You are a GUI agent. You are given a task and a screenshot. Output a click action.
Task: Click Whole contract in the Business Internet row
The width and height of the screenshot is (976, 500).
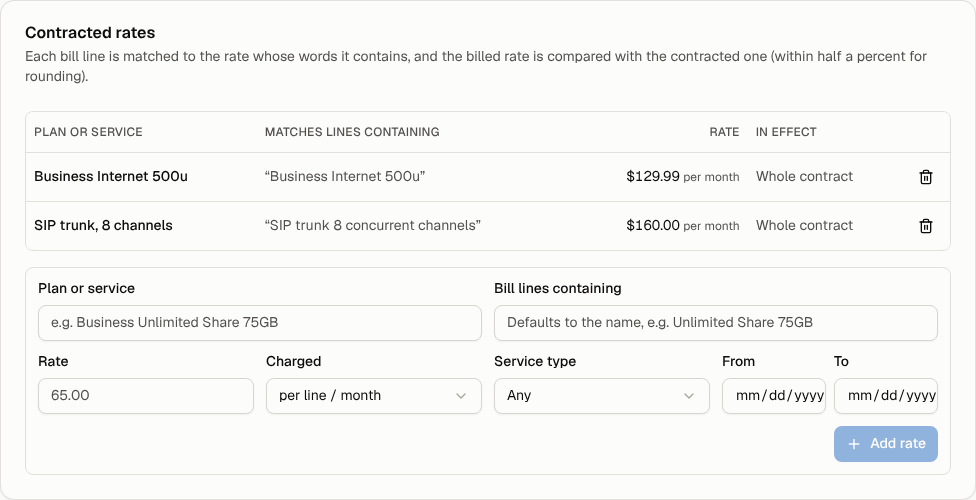(804, 176)
